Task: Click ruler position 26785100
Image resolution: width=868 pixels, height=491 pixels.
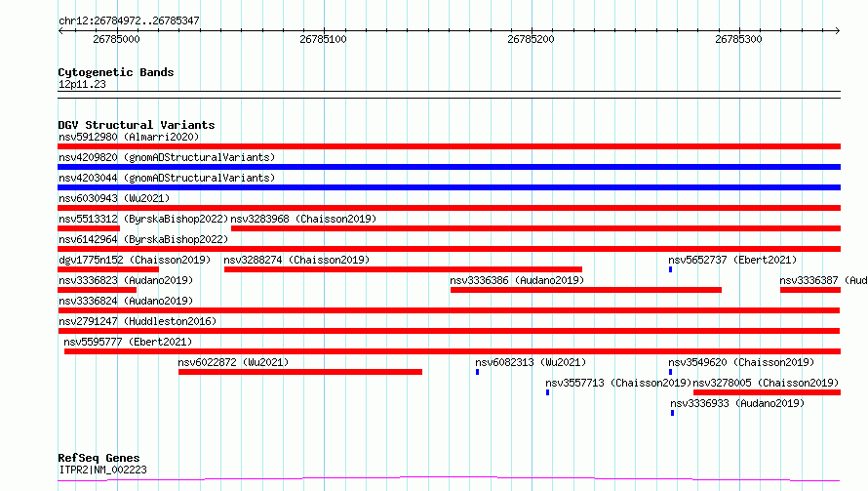Action: [323, 39]
